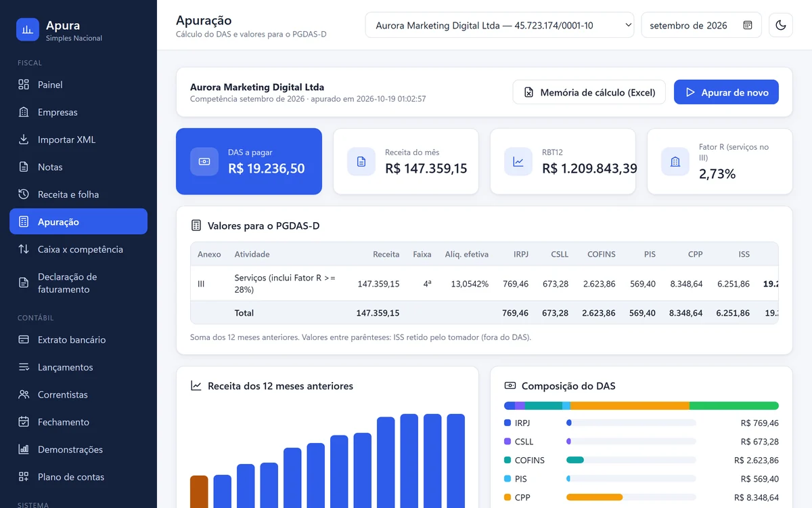Click the green segment of DAS composition bar

click(x=734, y=406)
